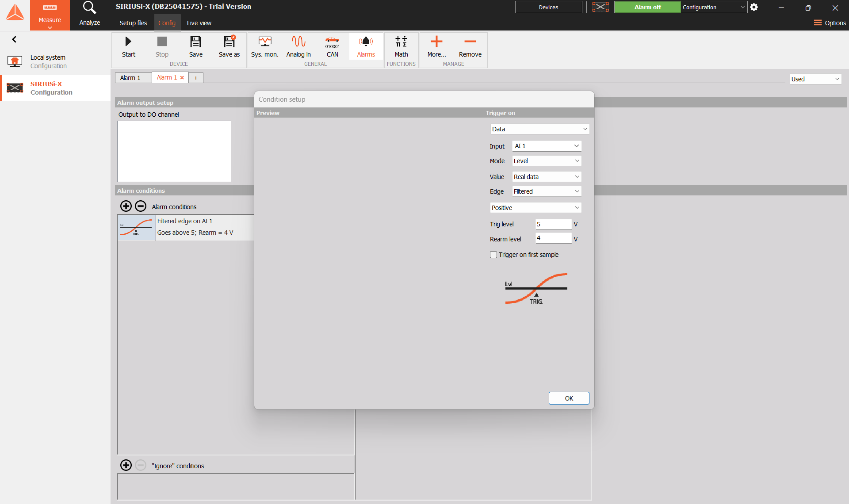
Task: Open Measure mode in top bar
Action: 50,15
